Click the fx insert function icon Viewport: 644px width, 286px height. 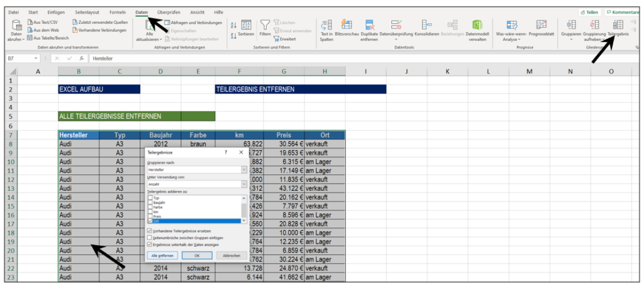pos(82,59)
